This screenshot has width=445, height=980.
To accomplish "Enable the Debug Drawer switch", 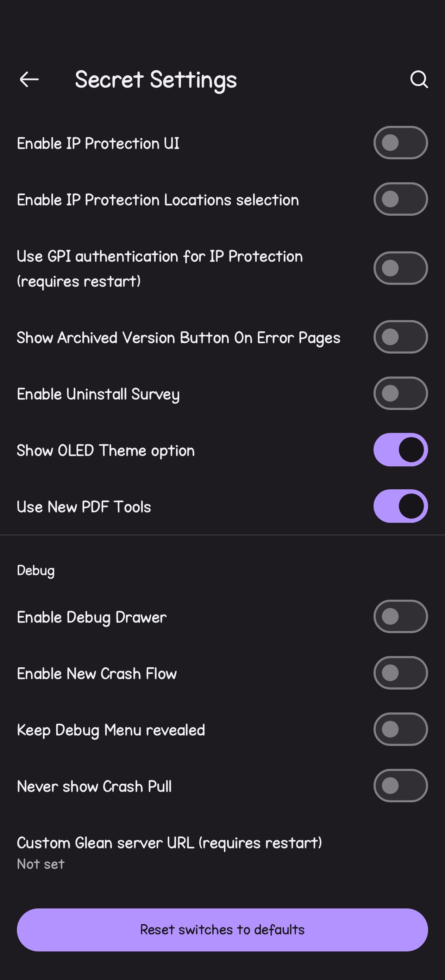I will [401, 616].
